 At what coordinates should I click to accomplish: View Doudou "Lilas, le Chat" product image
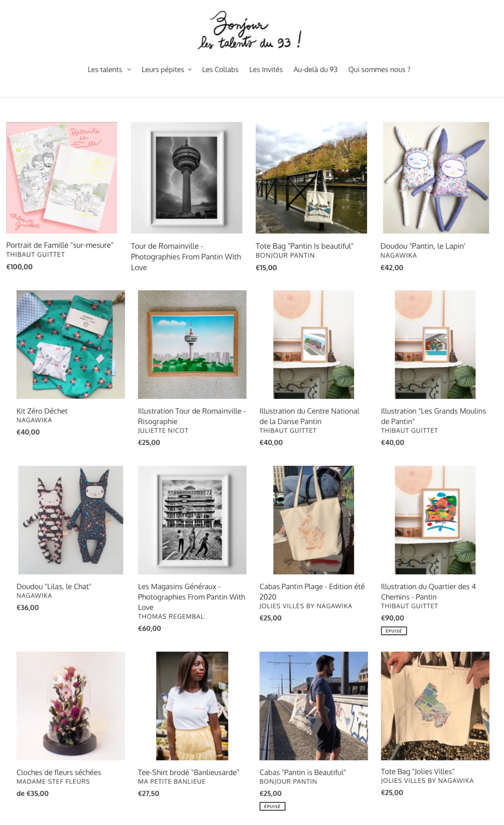(x=71, y=520)
